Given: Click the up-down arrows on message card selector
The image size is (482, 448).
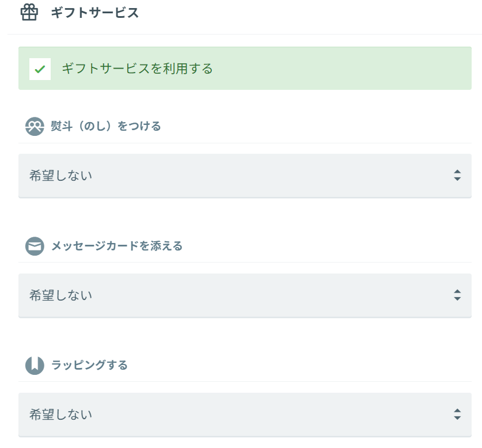Looking at the screenshot, I should click(457, 295).
